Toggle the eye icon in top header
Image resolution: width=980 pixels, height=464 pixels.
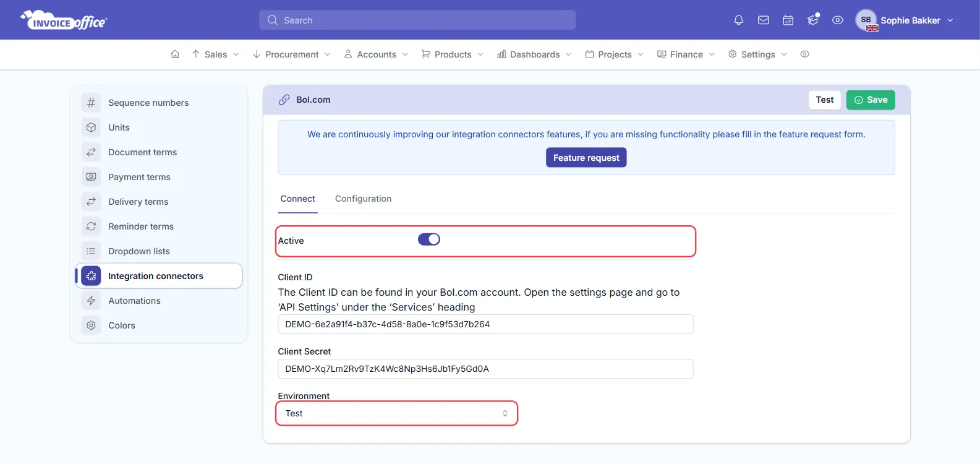838,20
